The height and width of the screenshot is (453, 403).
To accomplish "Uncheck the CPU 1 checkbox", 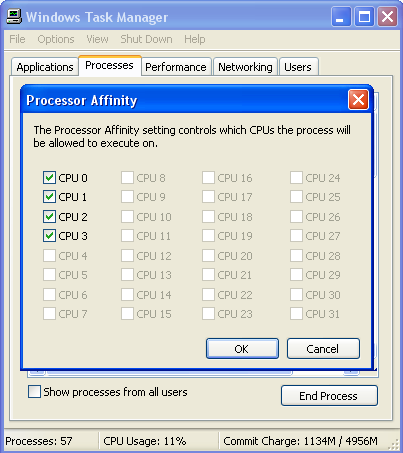I will [x=49, y=197].
